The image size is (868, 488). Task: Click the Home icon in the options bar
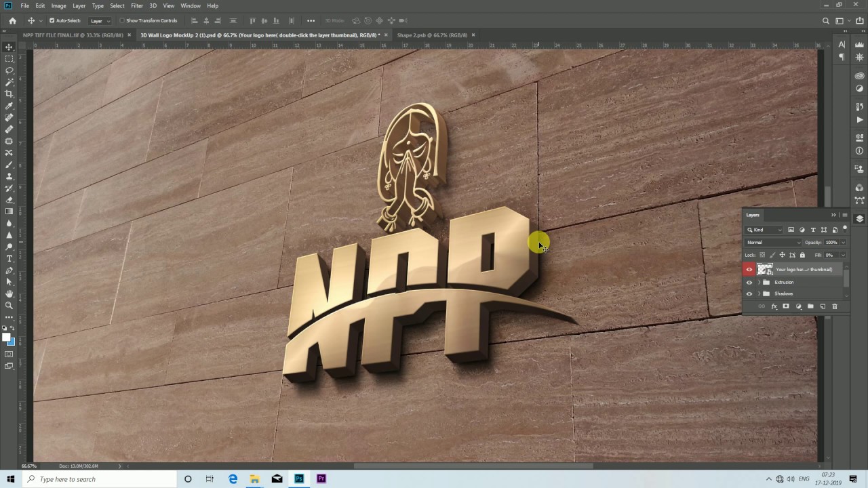[12, 20]
